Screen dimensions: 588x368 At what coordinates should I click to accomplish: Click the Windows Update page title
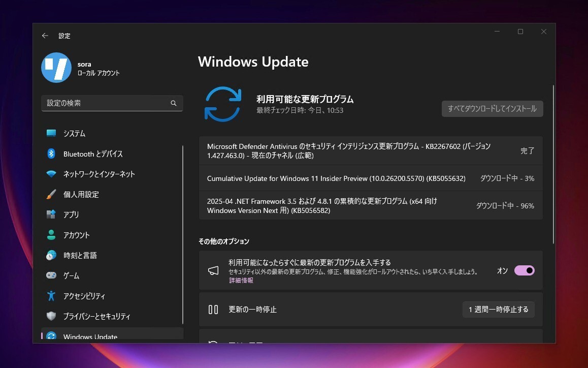[253, 62]
